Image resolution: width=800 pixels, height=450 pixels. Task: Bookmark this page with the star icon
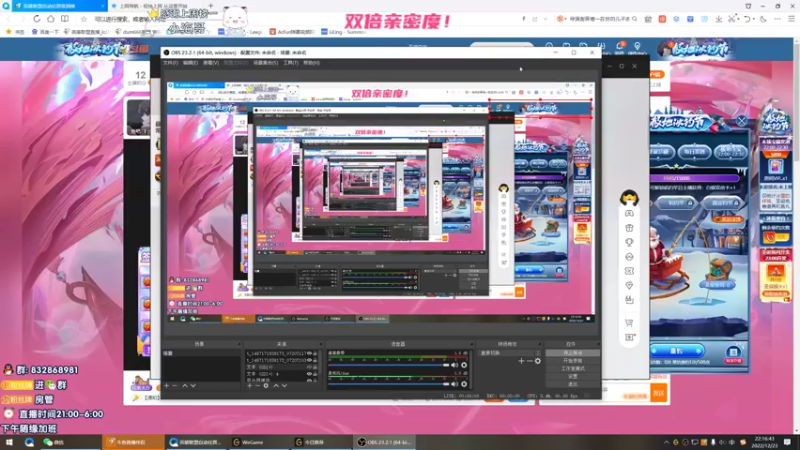tap(84, 19)
